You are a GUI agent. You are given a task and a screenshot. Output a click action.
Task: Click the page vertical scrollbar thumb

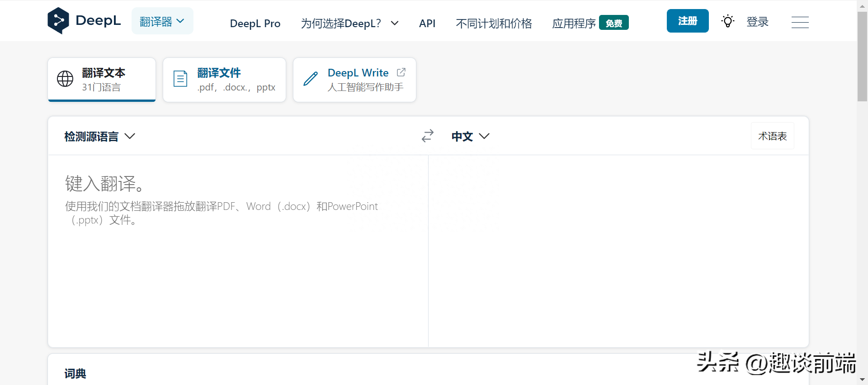click(862, 57)
